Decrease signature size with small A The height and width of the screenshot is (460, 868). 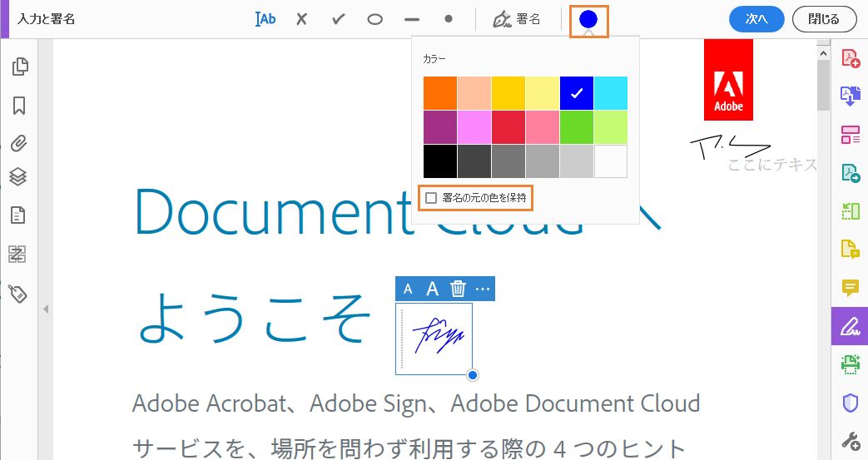[x=408, y=289]
